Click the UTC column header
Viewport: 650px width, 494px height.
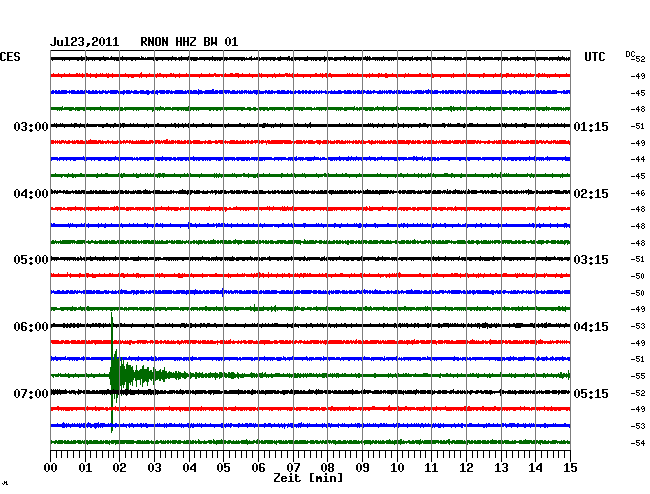coord(594,57)
